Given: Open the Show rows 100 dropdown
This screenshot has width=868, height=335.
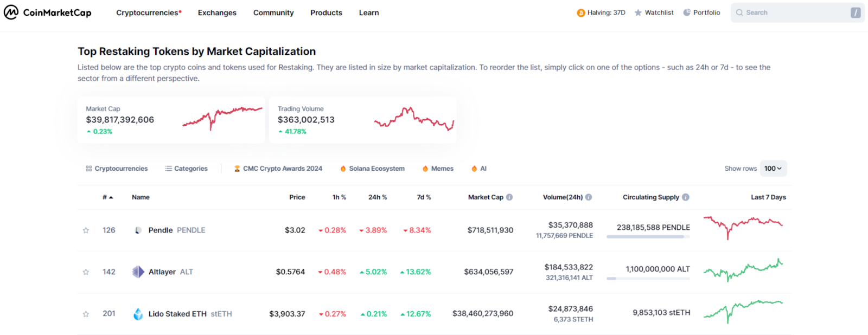Looking at the screenshot, I should coord(773,169).
